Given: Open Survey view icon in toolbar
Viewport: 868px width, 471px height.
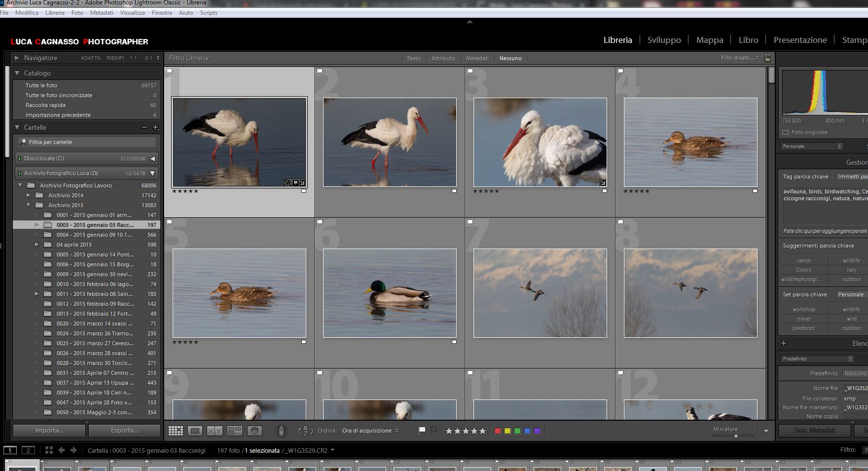Looking at the screenshot, I should [235, 431].
